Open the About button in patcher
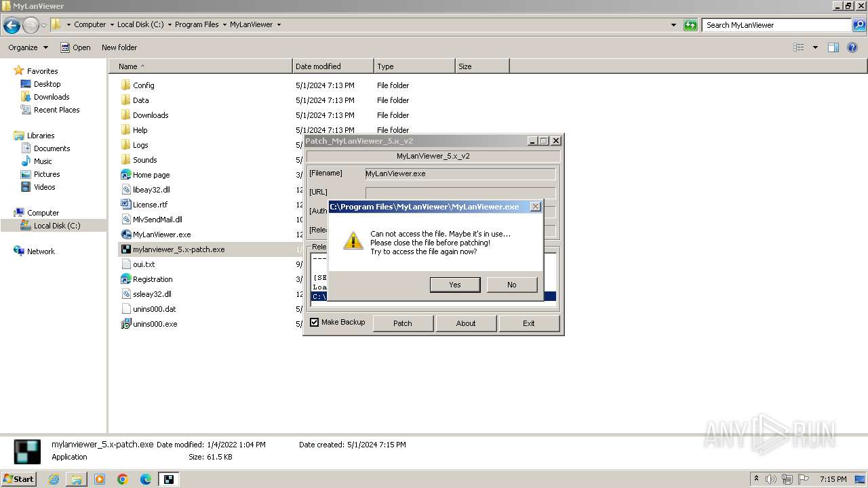868x488 pixels. point(466,323)
